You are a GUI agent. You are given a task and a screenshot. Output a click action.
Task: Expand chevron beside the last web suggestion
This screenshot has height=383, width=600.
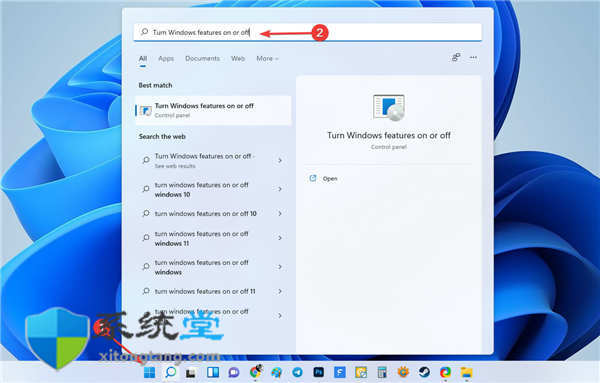pyautogui.click(x=280, y=316)
